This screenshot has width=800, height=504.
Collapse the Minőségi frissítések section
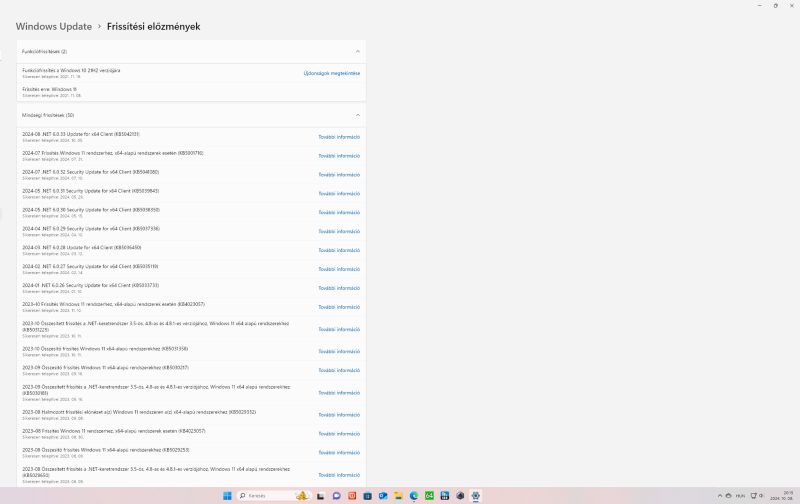[358, 115]
